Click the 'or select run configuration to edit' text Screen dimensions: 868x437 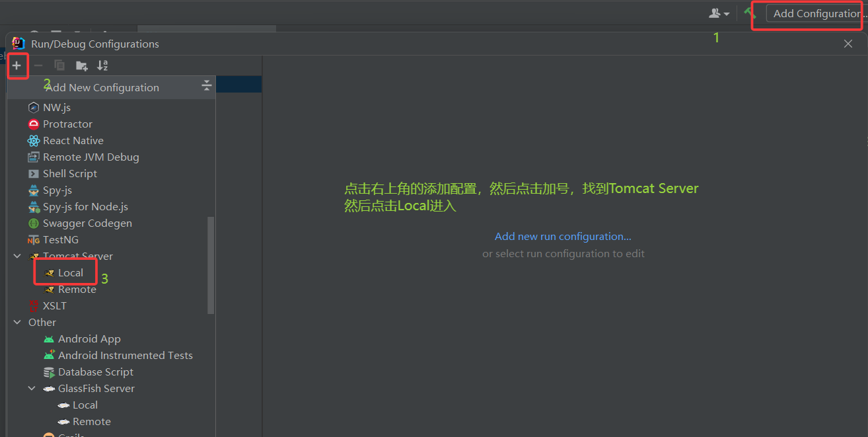click(563, 253)
